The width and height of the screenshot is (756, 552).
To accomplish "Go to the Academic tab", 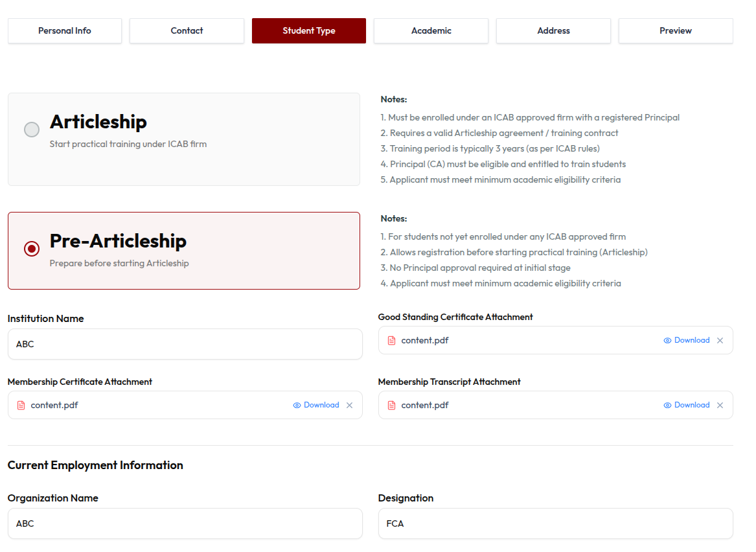I will (431, 31).
